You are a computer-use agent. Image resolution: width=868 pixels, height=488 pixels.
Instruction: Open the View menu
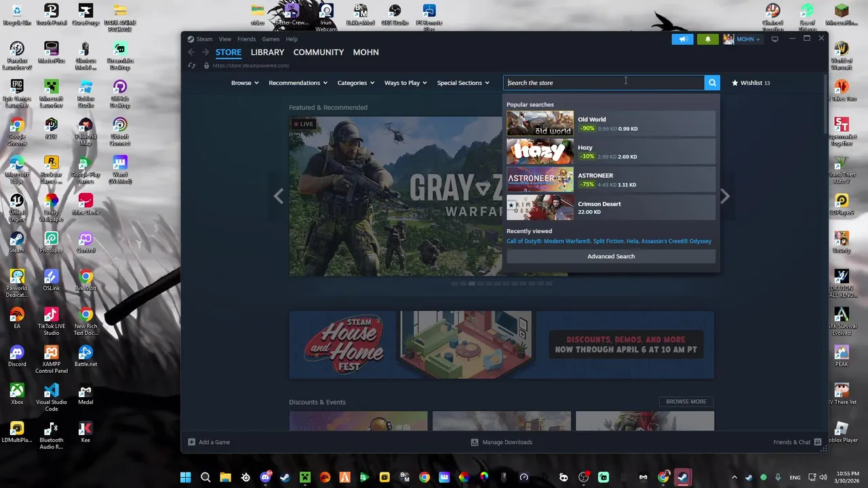pos(224,39)
